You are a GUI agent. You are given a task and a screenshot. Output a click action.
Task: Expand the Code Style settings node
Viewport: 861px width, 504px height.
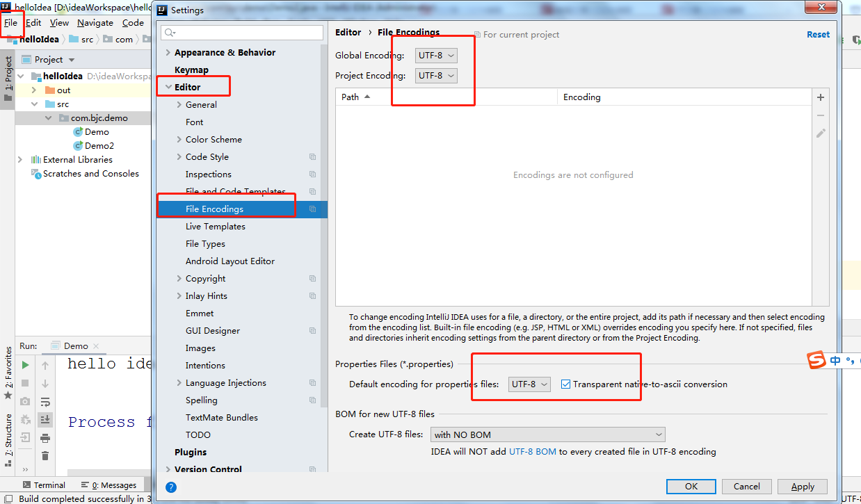(179, 157)
